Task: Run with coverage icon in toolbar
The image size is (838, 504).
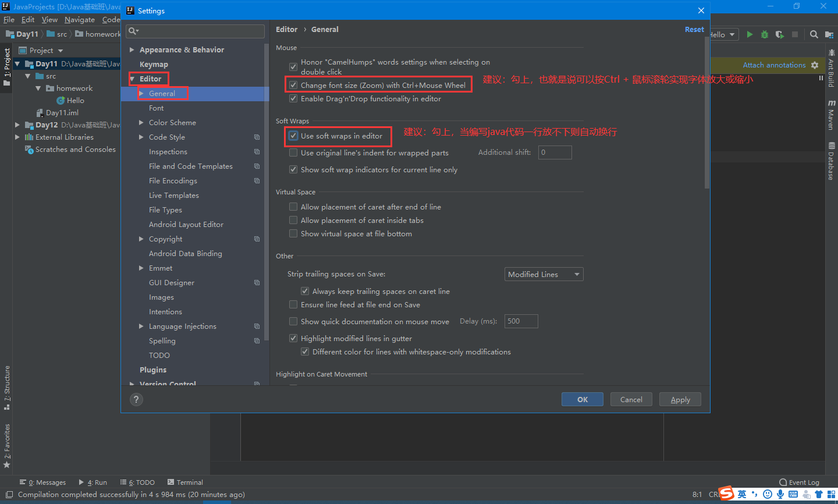Action: pos(780,34)
